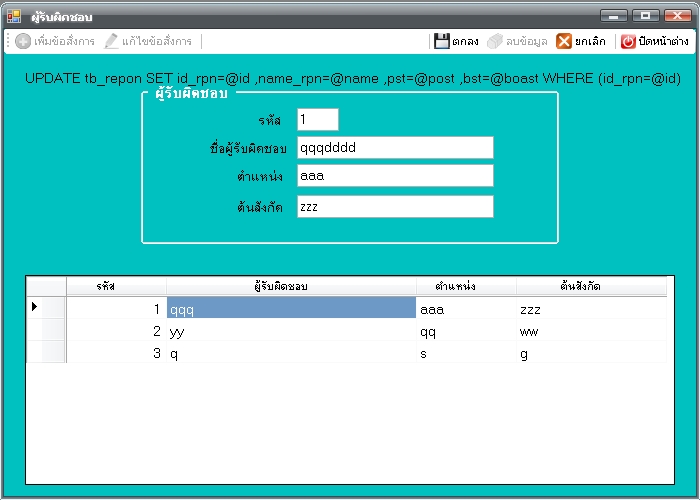This screenshot has width=700, height=500.
Task: Click the รหัส input field
Action: tap(318, 120)
